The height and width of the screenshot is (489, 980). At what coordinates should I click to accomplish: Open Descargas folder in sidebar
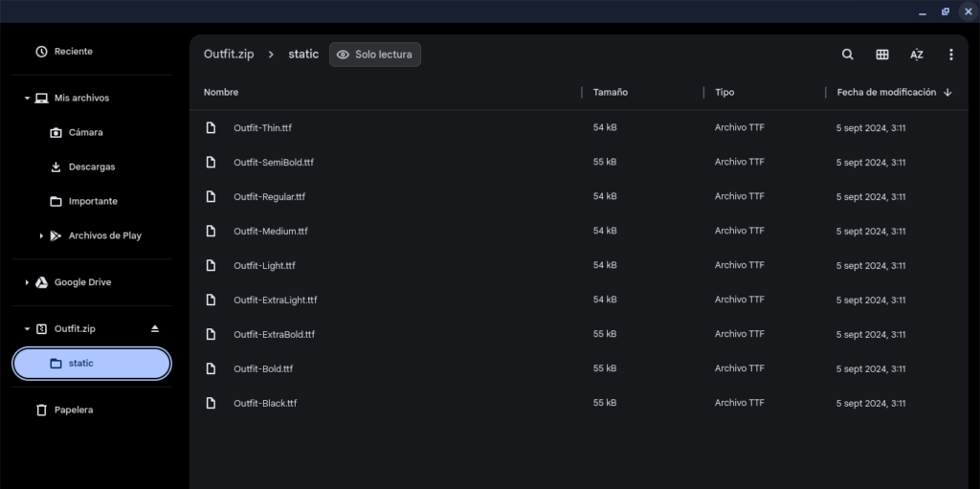click(92, 167)
